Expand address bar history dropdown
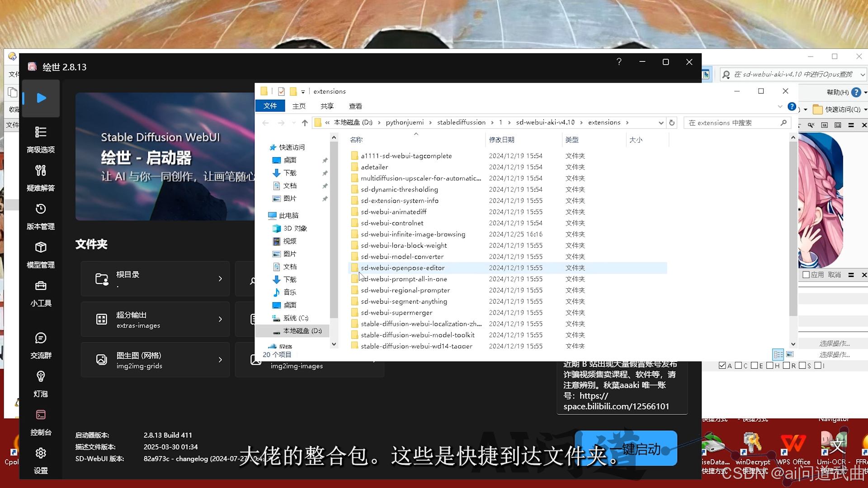This screenshot has height=488, width=868. click(x=661, y=123)
